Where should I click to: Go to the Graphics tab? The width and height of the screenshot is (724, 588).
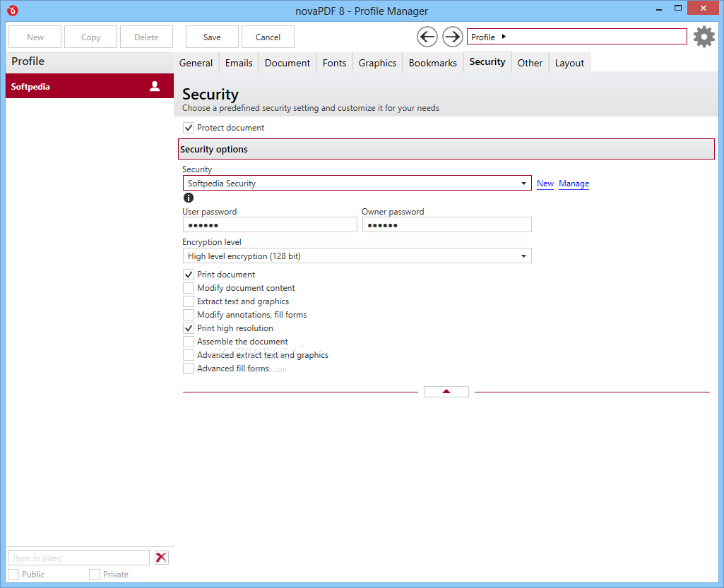coord(377,63)
